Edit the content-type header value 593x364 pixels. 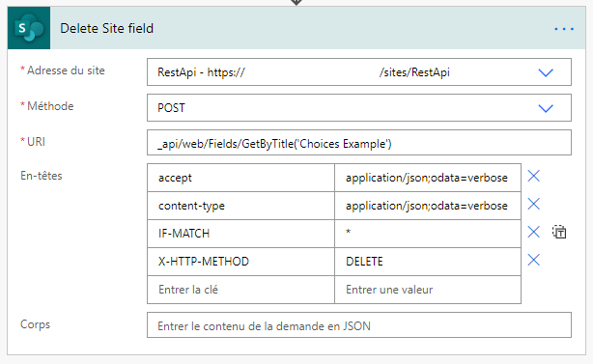[x=428, y=206]
